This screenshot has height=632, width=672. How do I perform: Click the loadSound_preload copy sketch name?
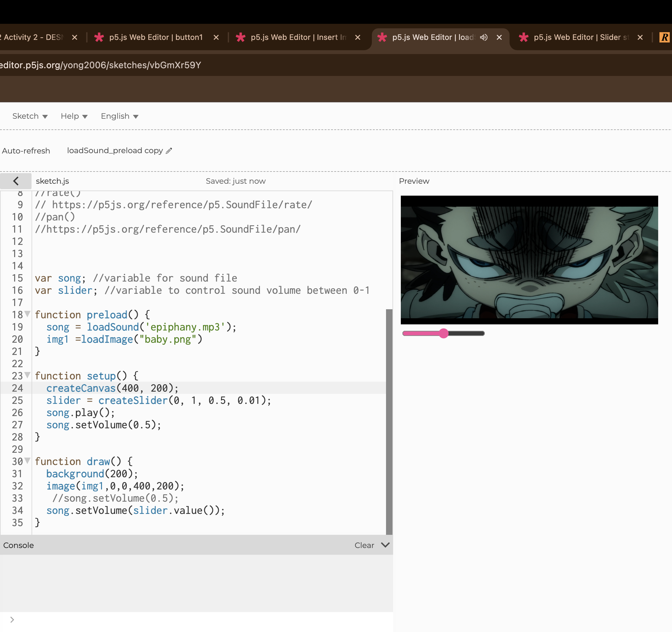coord(115,151)
